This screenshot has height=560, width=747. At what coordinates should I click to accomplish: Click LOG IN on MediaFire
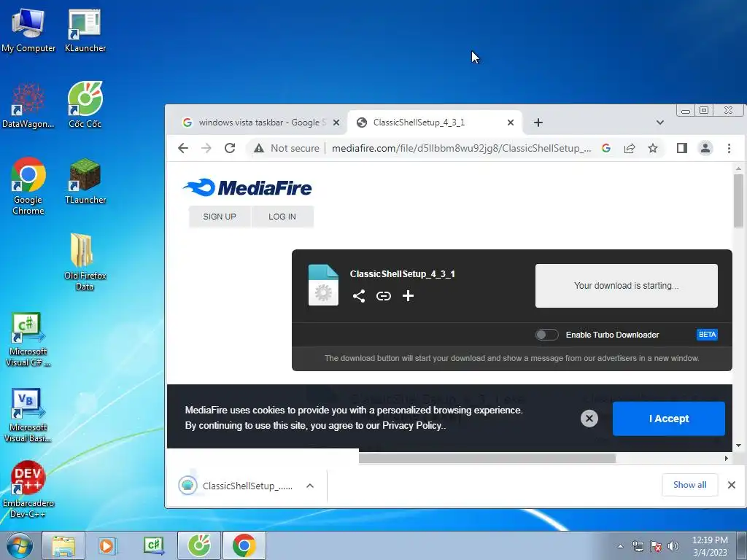pos(282,217)
